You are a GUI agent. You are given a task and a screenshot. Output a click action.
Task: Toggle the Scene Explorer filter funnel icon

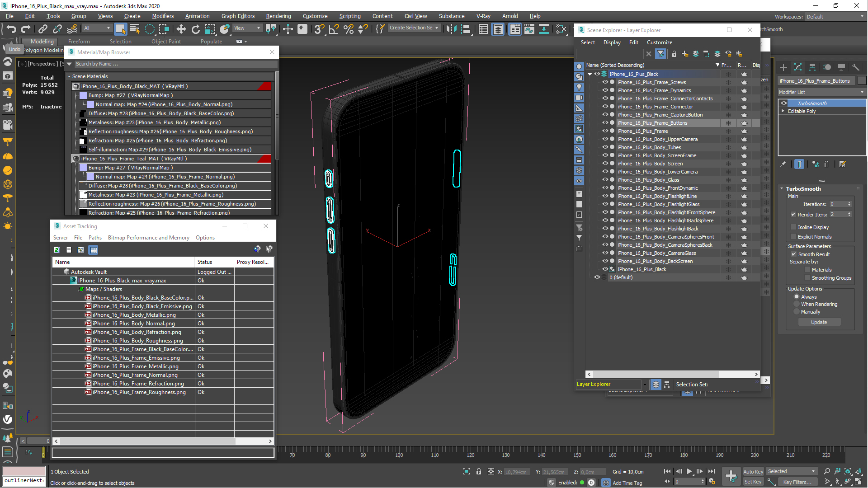pyautogui.click(x=661, y=54)
